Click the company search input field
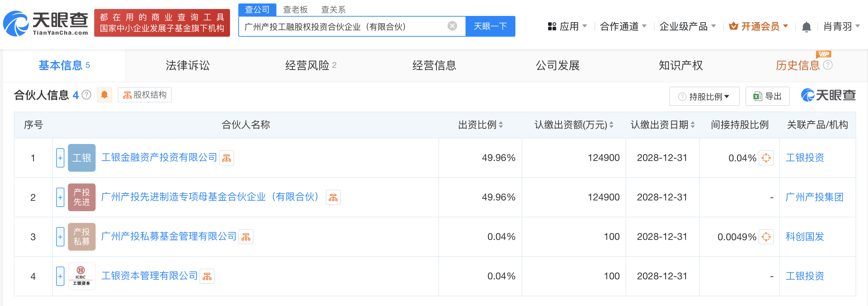Viewport: 868px width, 306px height. point(343,26)
